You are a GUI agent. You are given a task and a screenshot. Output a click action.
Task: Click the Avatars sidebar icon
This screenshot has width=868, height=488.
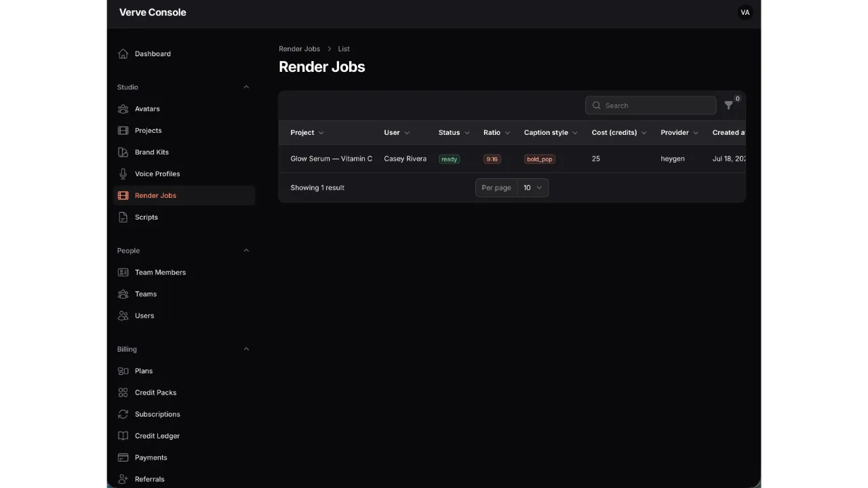click(x=123, y=108)
